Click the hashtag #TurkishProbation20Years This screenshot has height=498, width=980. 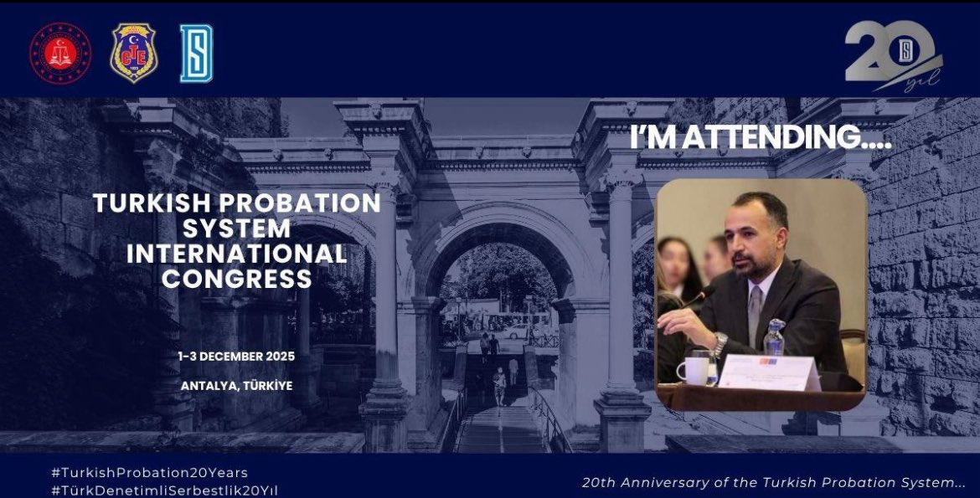tap(149, 473)
